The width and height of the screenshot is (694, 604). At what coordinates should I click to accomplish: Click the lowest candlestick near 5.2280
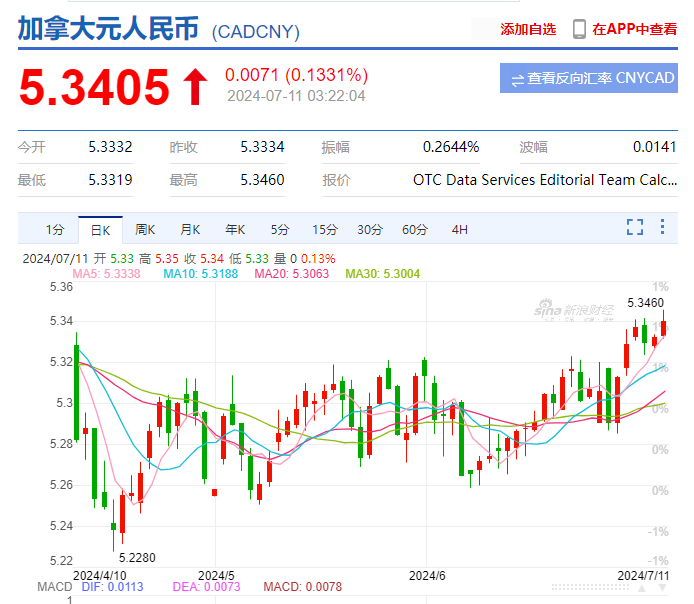113,526
